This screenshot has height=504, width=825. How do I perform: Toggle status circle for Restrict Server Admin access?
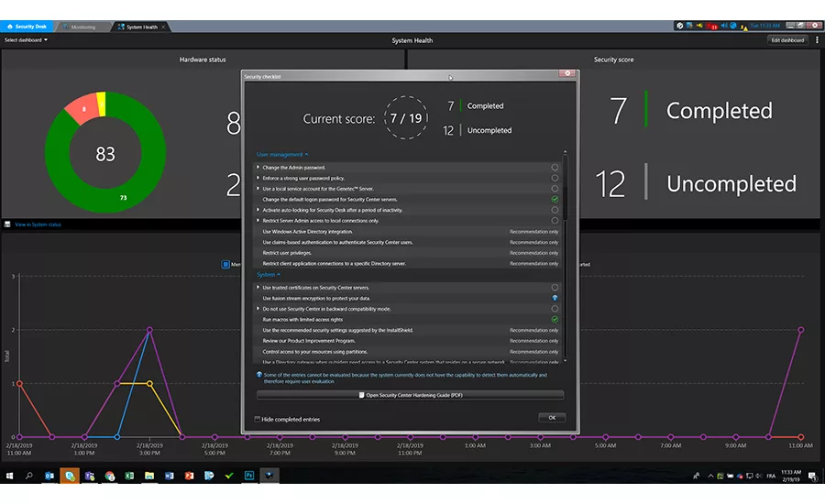pyautogui.click(x=555, y=221)
